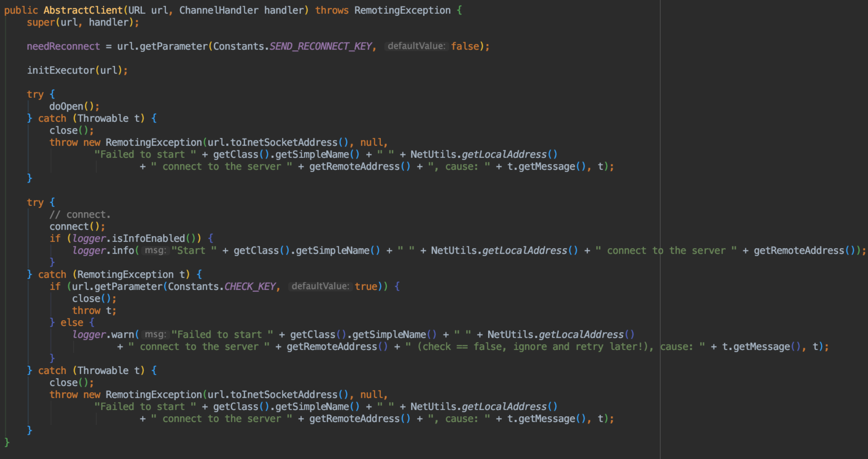Click the logger.warn call
Screen dimensions: 868x459
coord(103,335)
